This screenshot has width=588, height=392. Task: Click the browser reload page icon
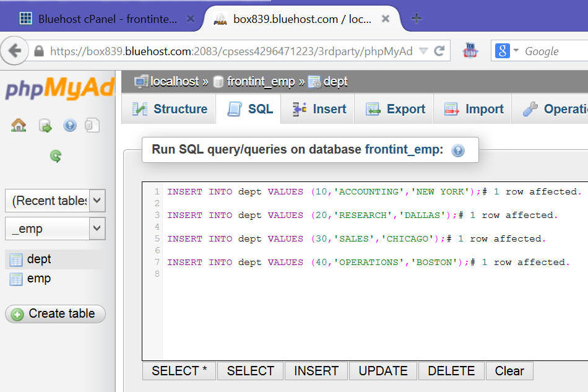(x=439, y=51)
